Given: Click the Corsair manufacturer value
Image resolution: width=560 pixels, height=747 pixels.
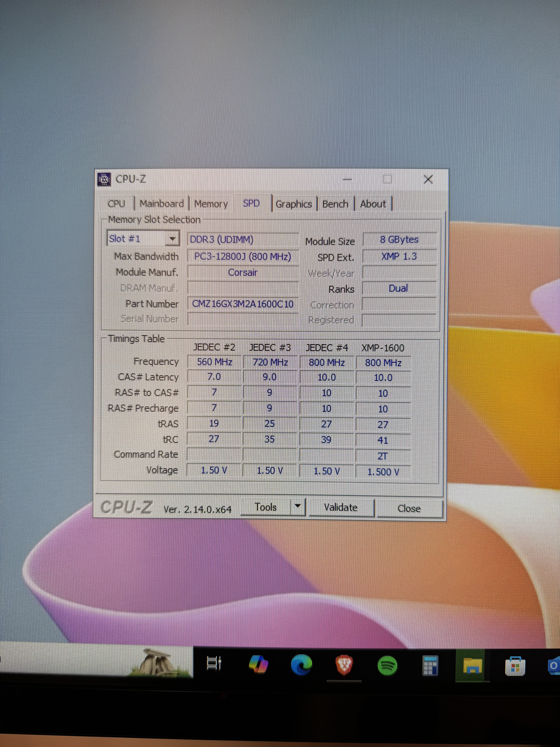Looking at the screenshot, I should (x=243, y=273).
